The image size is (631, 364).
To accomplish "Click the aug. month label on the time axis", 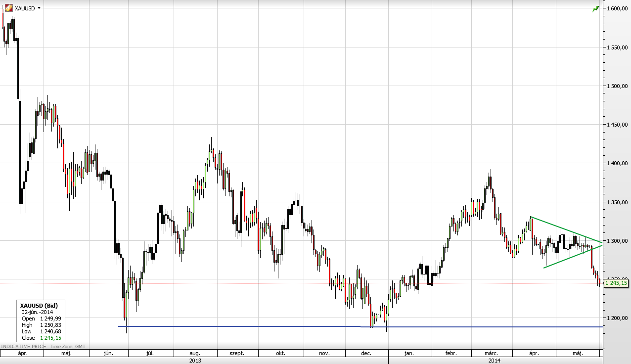I will (x=195, y=354).
